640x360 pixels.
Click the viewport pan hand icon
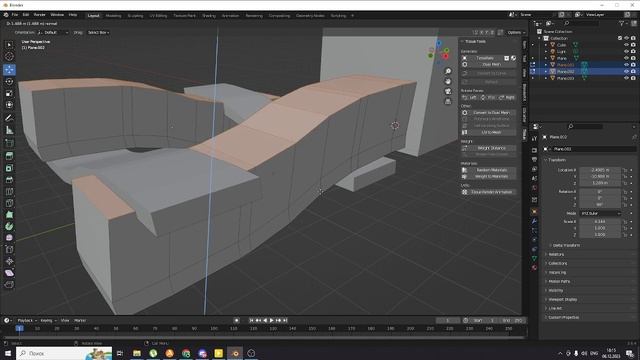pyautogui.click(x=448, y=81)
